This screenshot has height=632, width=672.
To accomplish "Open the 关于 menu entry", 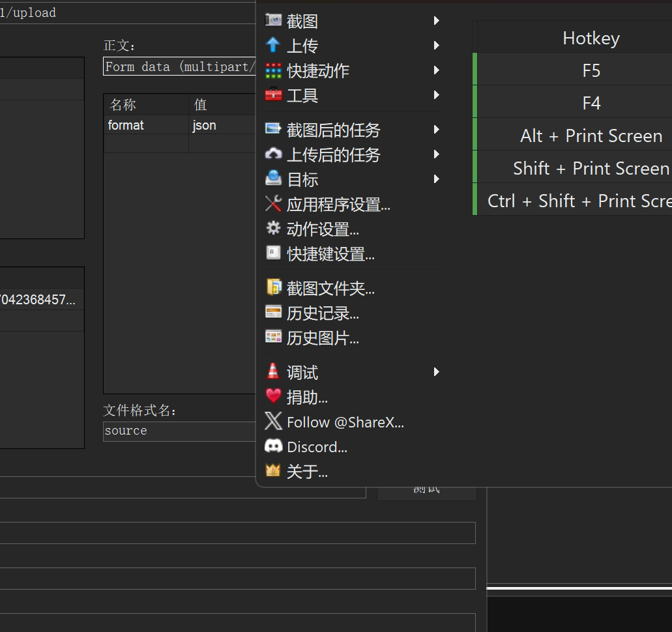I will (307, 472).
